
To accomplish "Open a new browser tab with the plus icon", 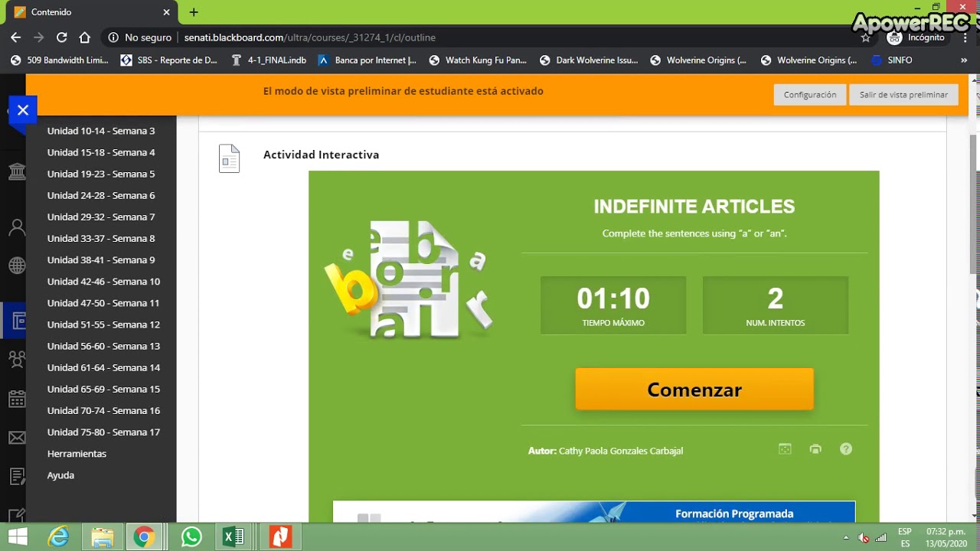I will coord(194,12).
